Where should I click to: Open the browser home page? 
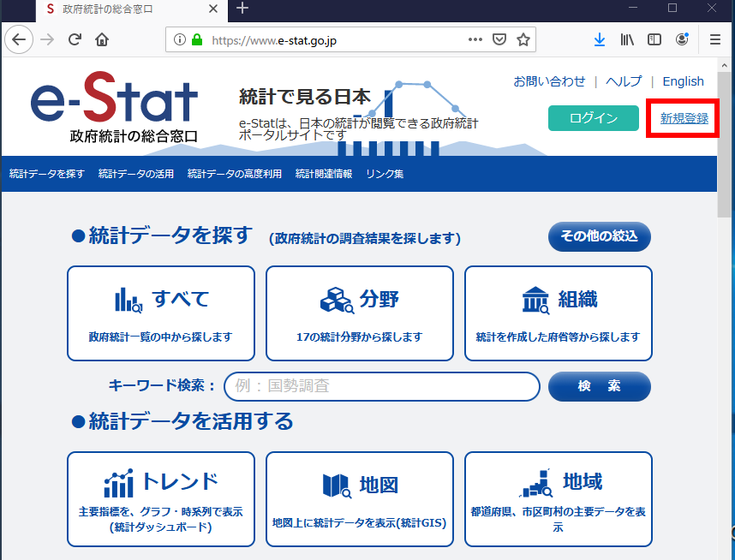click(x=102, y=40)
